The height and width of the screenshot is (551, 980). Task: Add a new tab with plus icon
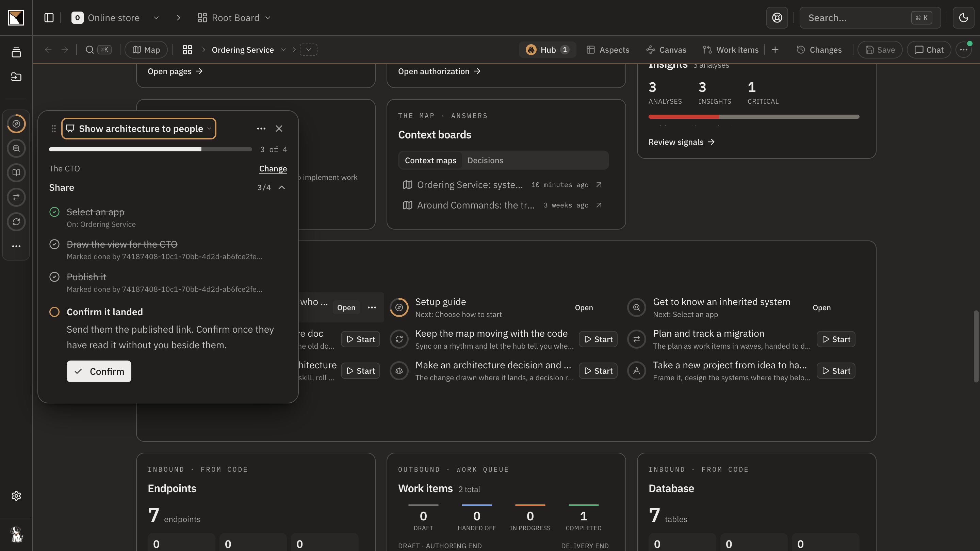(x=775, y=50)
